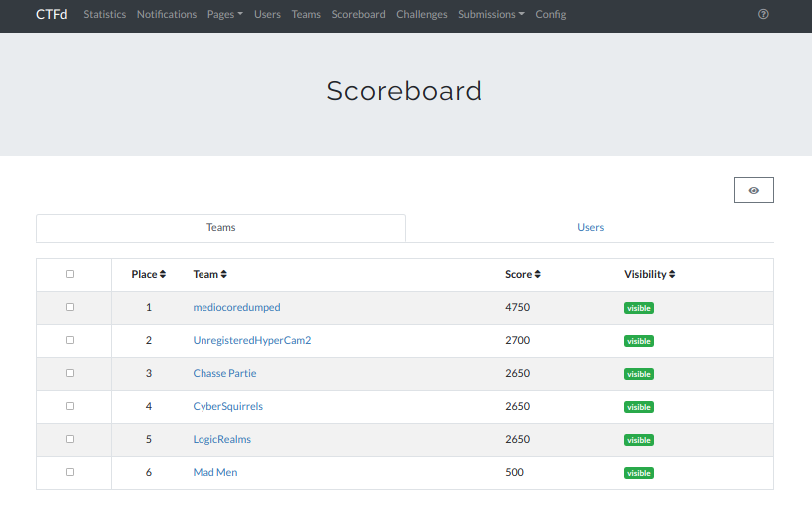The image size is (812, 515).
Task: Click LogicRealms' 2650 score
Action: 518,439
